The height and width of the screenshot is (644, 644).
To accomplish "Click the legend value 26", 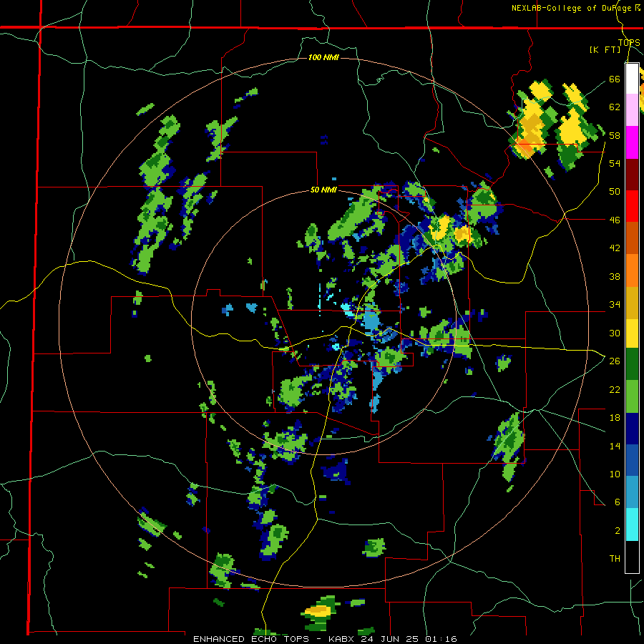I will (x=615, y=361).
